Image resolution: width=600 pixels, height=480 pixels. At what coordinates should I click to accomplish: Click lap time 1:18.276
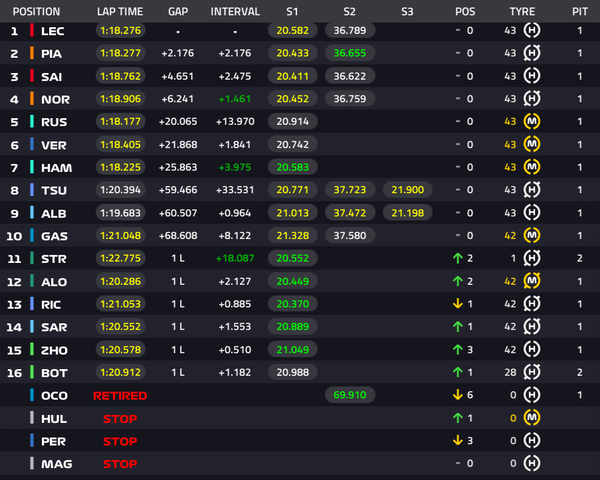click(120, 30)
